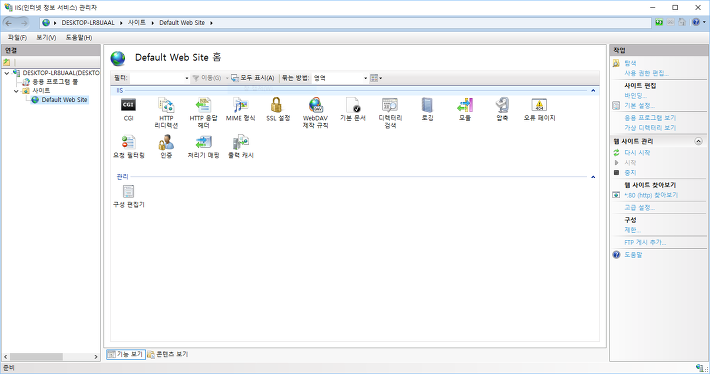Click 다시 시작 to restart site
The image size is (710, 374).
coord(637,153)
